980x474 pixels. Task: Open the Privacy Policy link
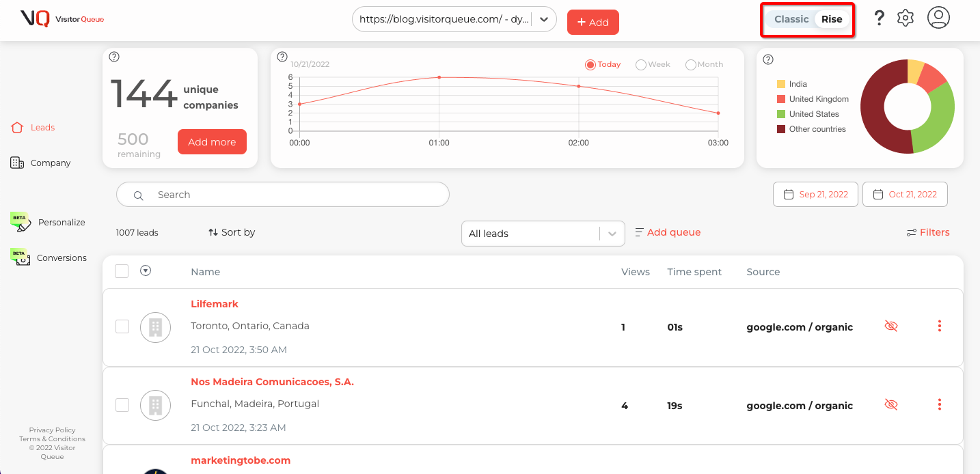[52, 430]
